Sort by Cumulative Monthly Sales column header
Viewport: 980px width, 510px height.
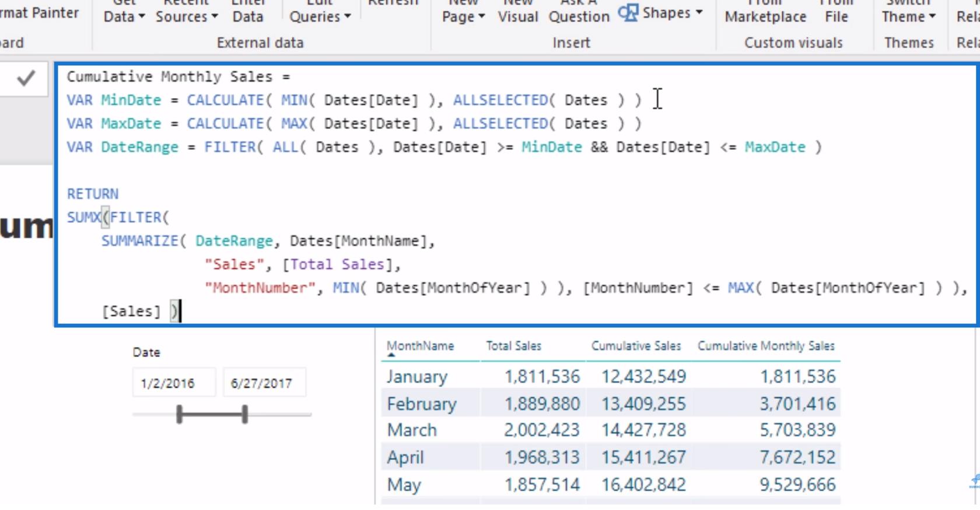[x=766, y=346]
